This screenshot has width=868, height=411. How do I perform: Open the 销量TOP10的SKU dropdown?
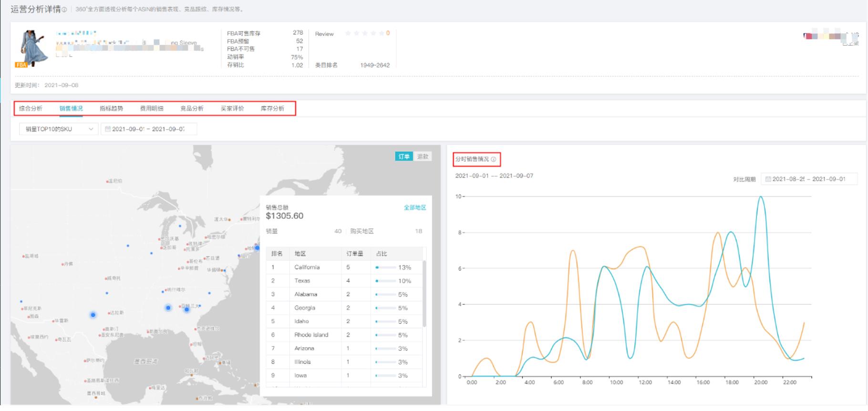pyautogui.click(x=59, y=129)
